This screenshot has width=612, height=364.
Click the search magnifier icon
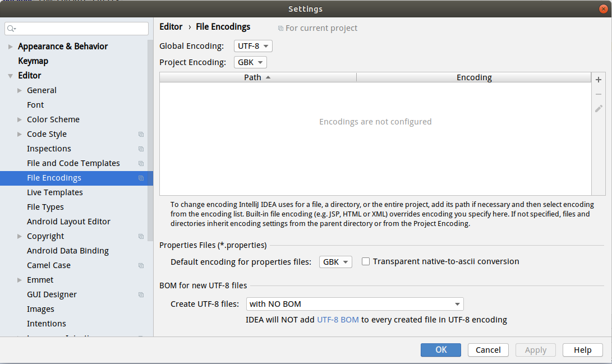(12, 29)
